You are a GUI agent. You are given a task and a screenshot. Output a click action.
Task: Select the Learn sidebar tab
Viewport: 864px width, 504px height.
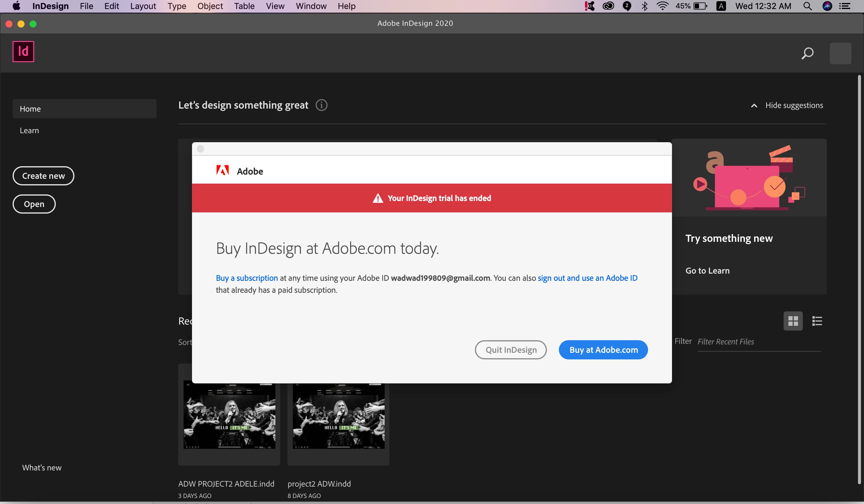(29, 130)
